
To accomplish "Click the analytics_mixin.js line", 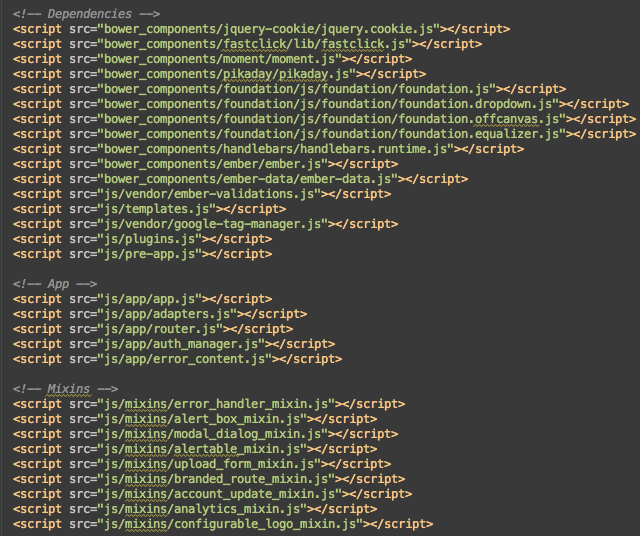I will click(x=195, y=509).
